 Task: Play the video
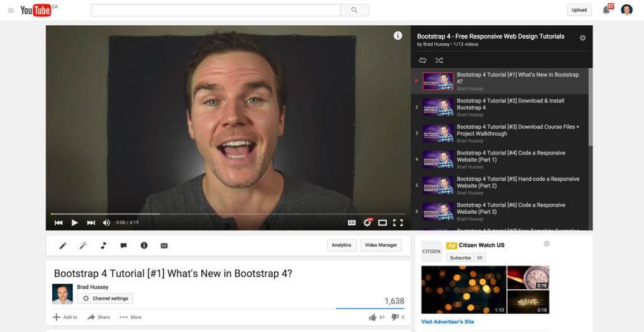(75, 223)
